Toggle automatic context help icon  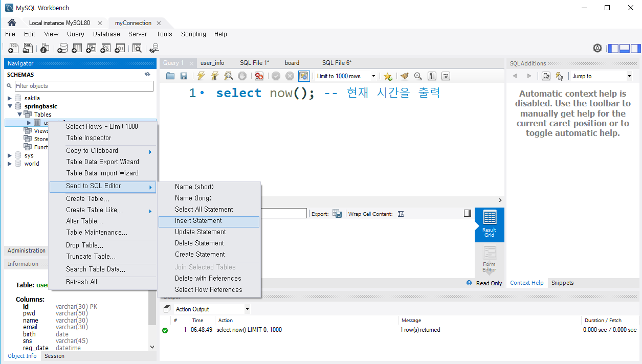point(559,76)
